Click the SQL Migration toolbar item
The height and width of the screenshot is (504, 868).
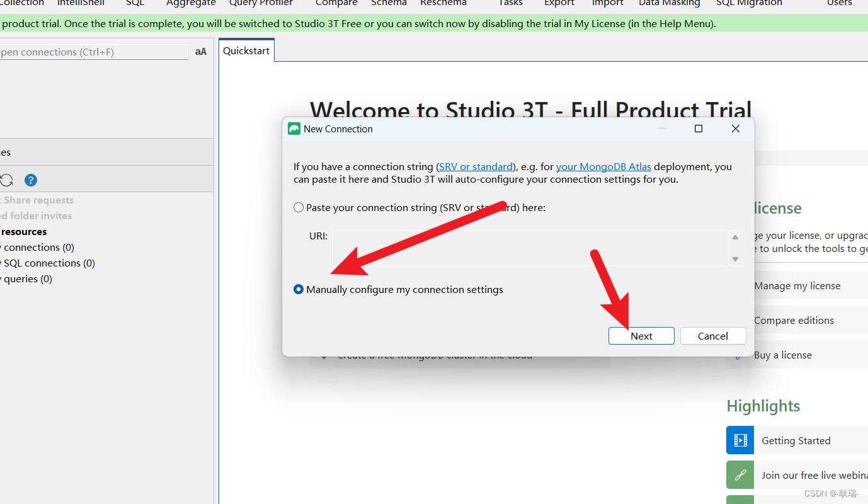(x=749, y=3)
